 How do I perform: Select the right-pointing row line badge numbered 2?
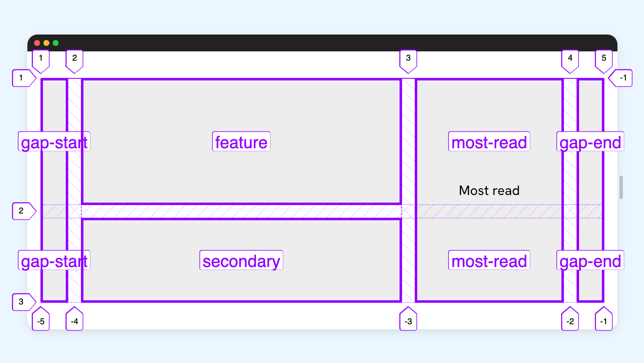(22, 211)
